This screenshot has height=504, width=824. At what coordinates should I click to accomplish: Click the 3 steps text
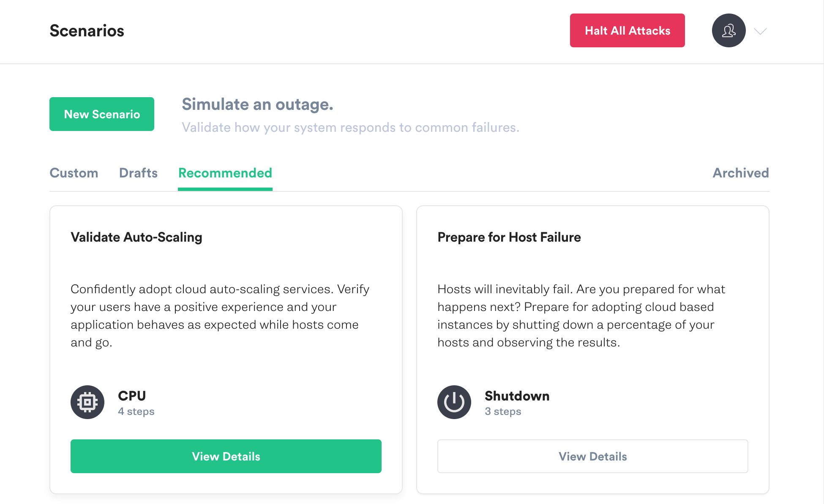click(x=503, y=411)
